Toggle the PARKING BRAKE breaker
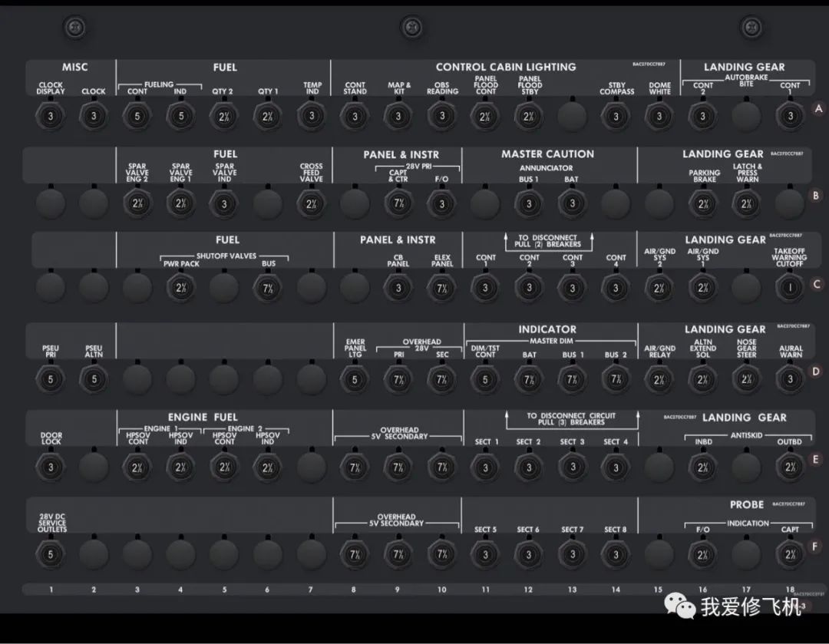829x644 pixels. click(x=702, y=203)
